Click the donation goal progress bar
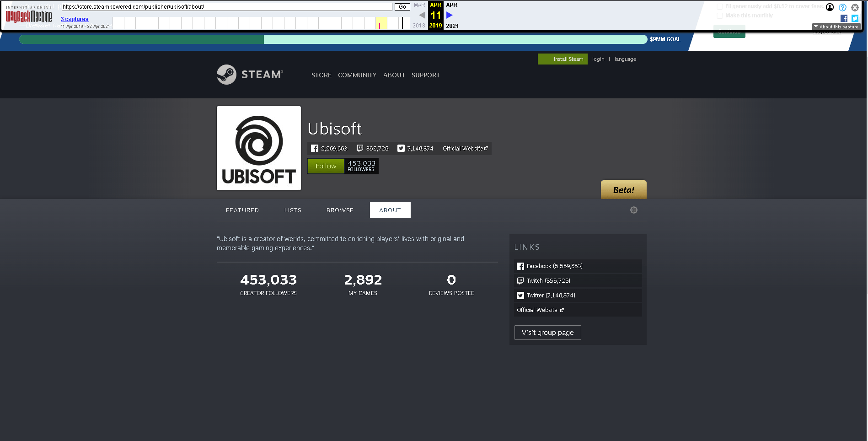Viewport: 868px width, 441px height. (x=333, y=39)
